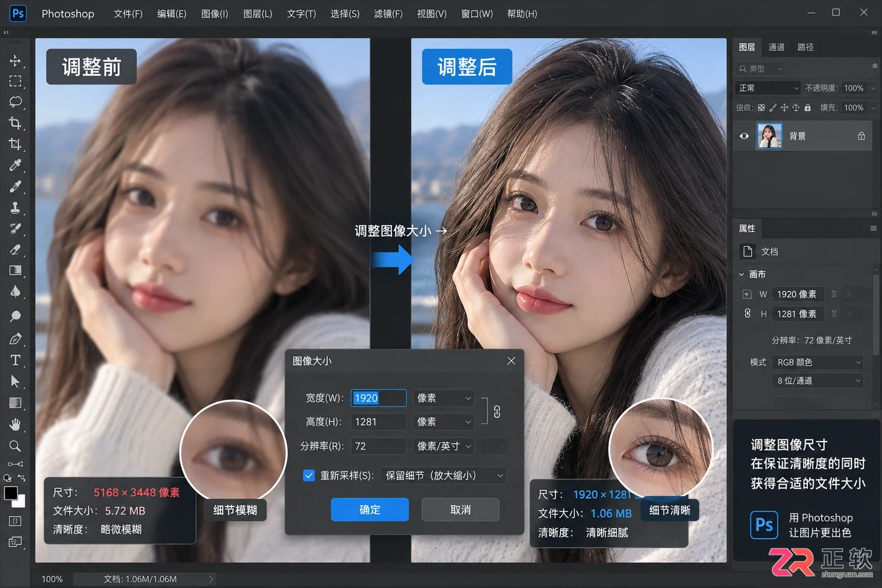Screen dimensions: 882x588
Task: Click the background color swatch
Action: [21, 502]
